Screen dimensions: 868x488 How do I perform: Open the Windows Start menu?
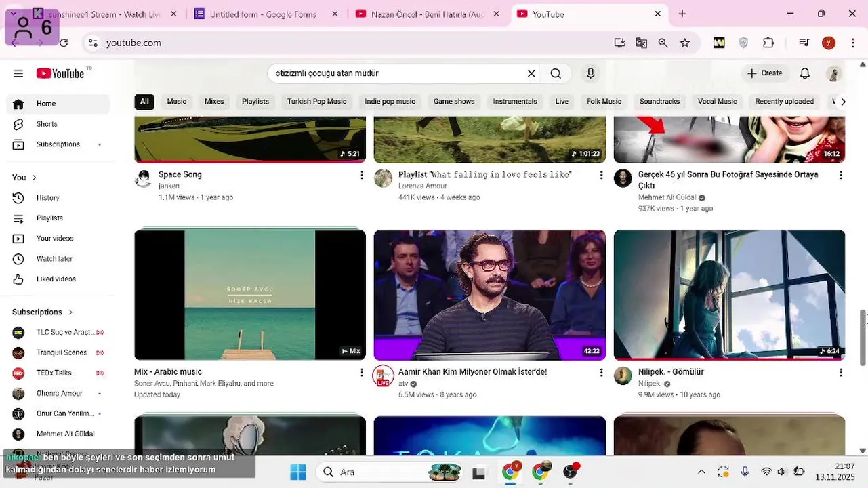[x=298, y=472]
